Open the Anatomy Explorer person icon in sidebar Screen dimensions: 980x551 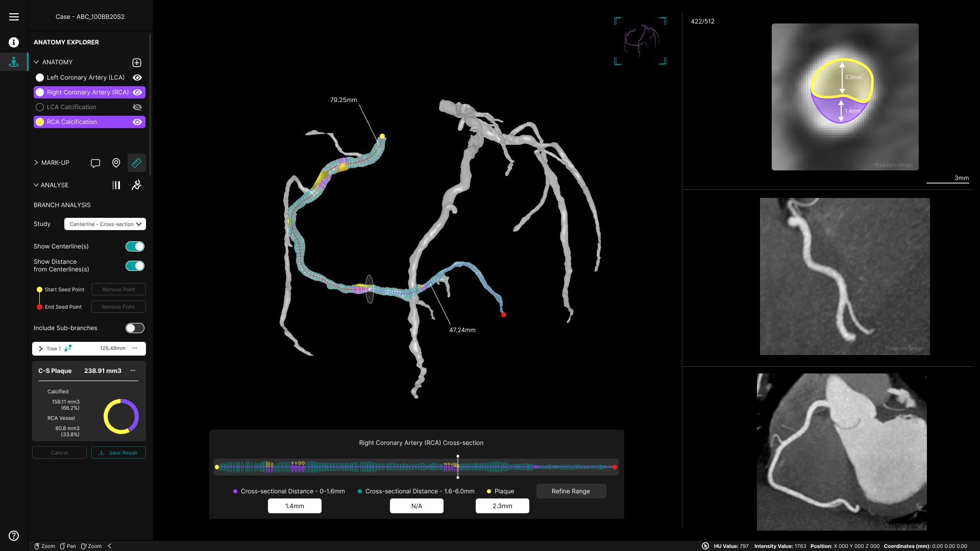point(13,62)
